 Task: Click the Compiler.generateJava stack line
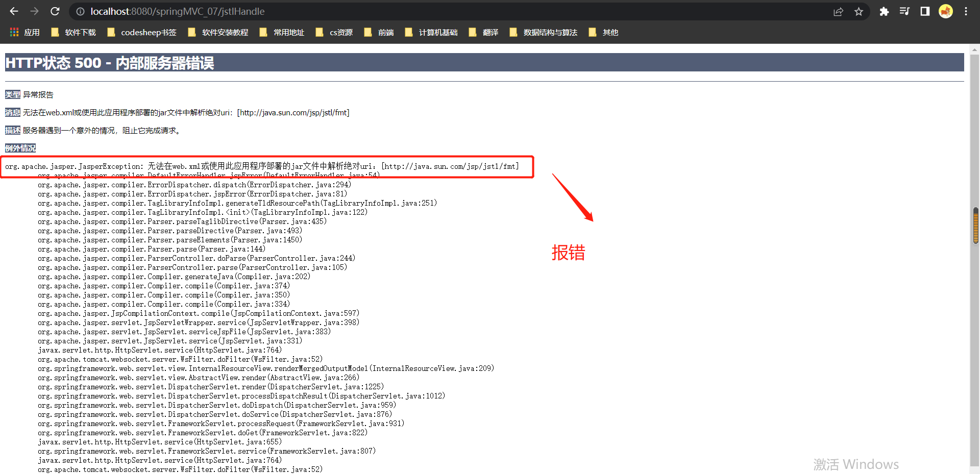pos(174,277)
